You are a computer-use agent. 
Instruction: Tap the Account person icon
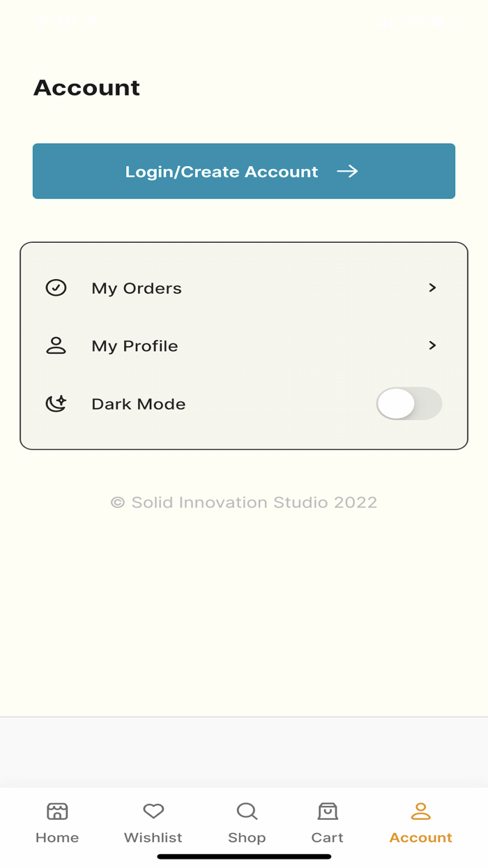pyautogui.click(x=420, y=811)
